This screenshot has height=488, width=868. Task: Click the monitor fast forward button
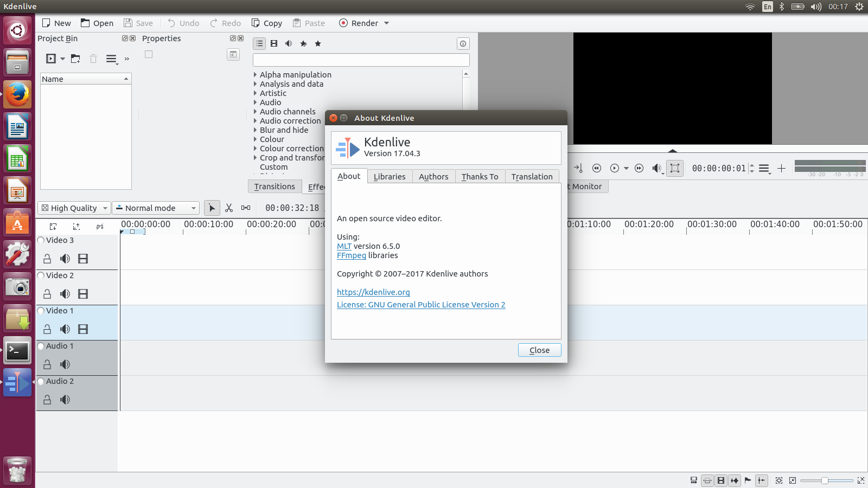[639, 169]
